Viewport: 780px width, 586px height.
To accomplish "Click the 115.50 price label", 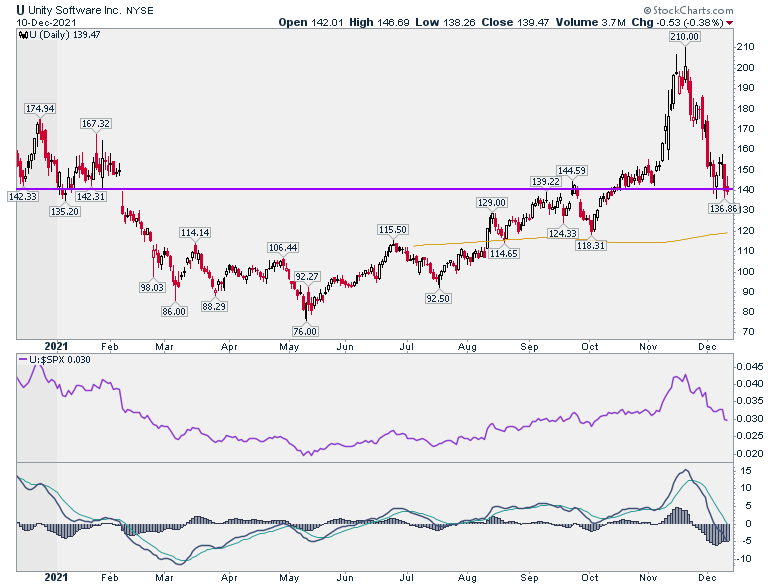I will click(x=392, y=229).
